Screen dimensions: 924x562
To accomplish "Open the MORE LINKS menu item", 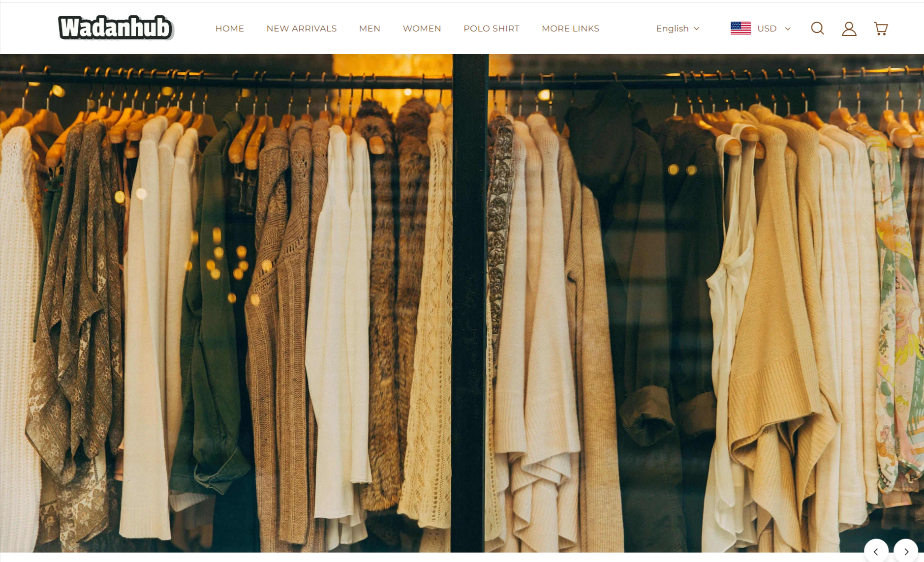I will (570, 29).
